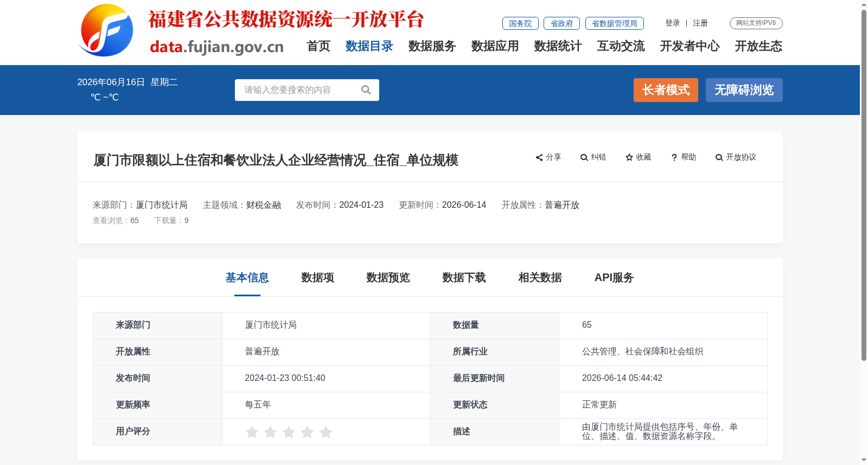Open the 数据统计 menu item
The height and width of the screenshot is (465, 868).
click(558, 46)
